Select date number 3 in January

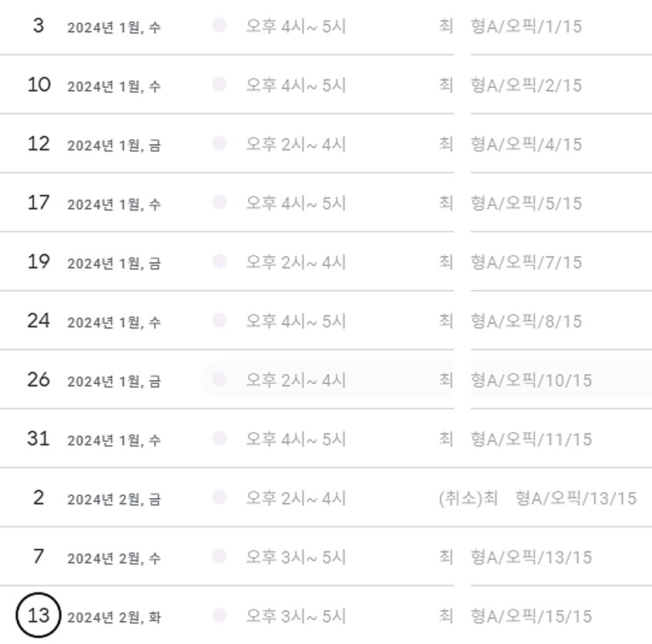click(x=39, y=26)
